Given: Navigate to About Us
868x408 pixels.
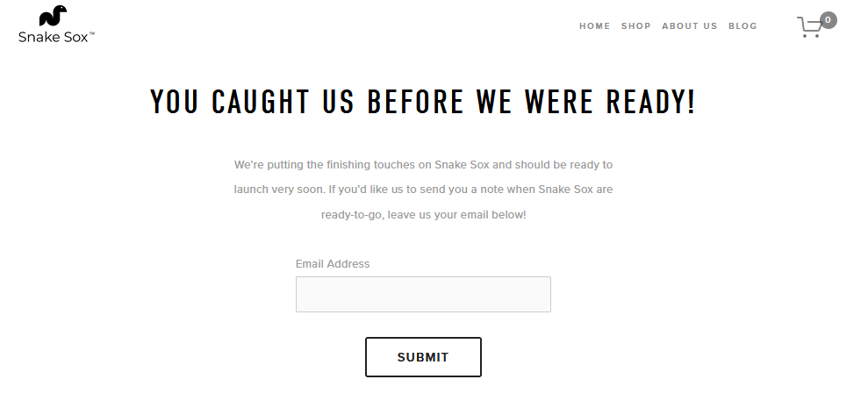Looking at the screenshot, I should [690, 26].
